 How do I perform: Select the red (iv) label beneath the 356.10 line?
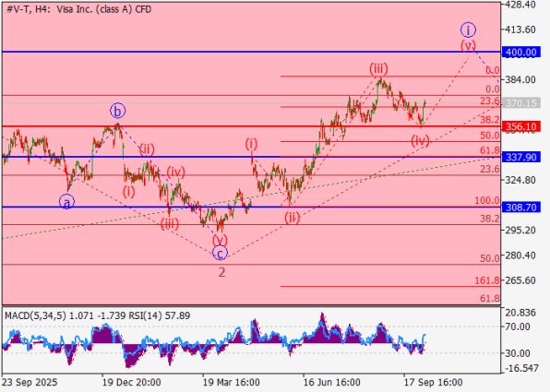(420, 141)
